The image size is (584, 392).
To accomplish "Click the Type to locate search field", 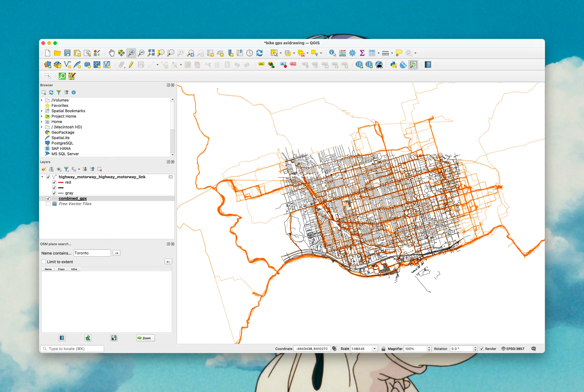I will point(72,349).
